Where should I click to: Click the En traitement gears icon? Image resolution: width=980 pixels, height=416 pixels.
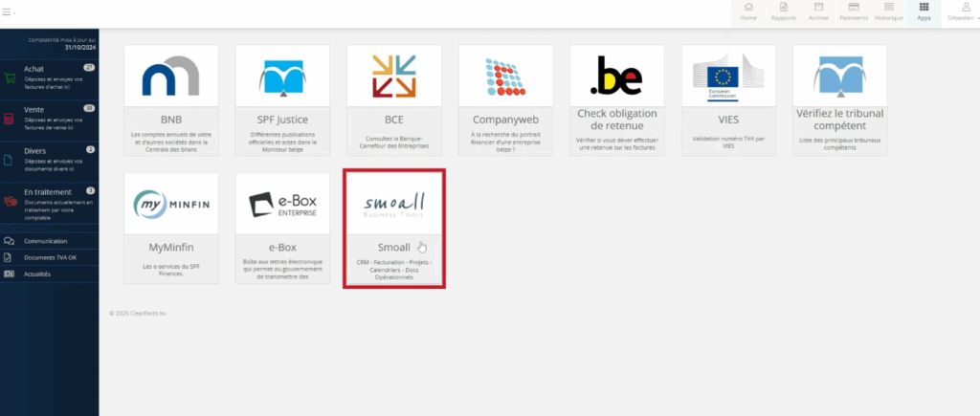click(x=10, y=201)
